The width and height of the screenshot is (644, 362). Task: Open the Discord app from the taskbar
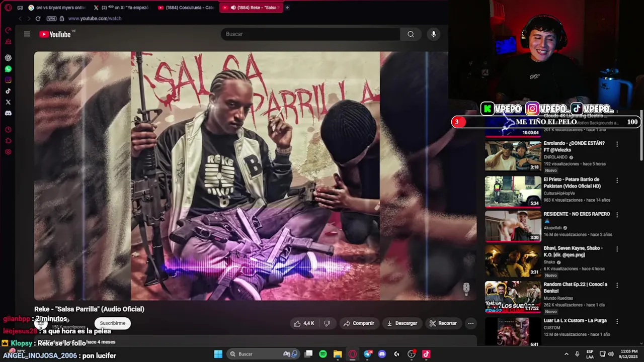click(x=382, y=354)
